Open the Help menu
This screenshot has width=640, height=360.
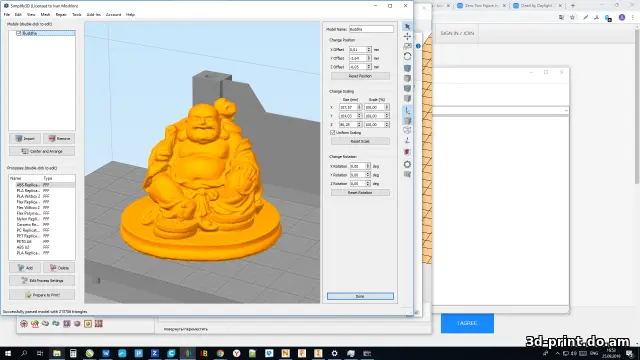[130, 15]
